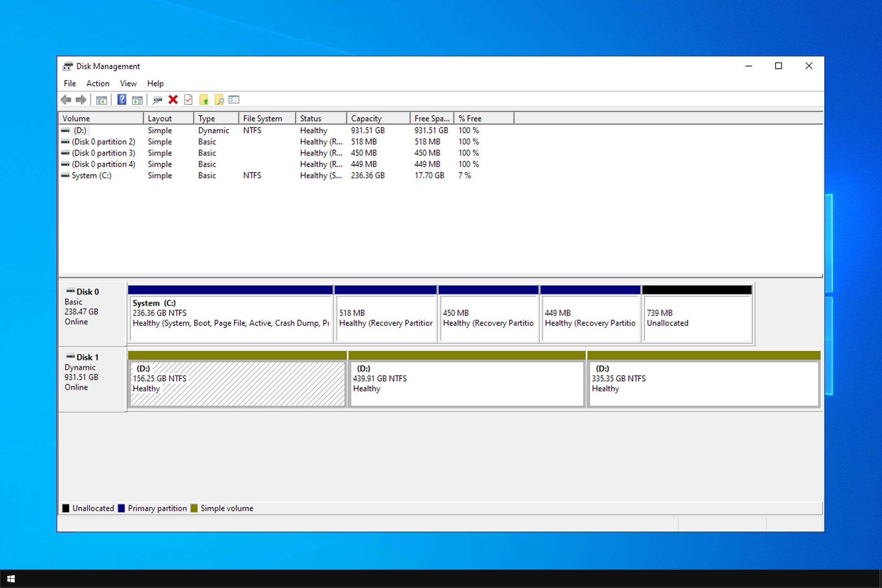This screenshot has width=882, height=588.
Task: Click the Forward arrow toolbar icon
Action: pyautogui.click(x=81, y=100)
